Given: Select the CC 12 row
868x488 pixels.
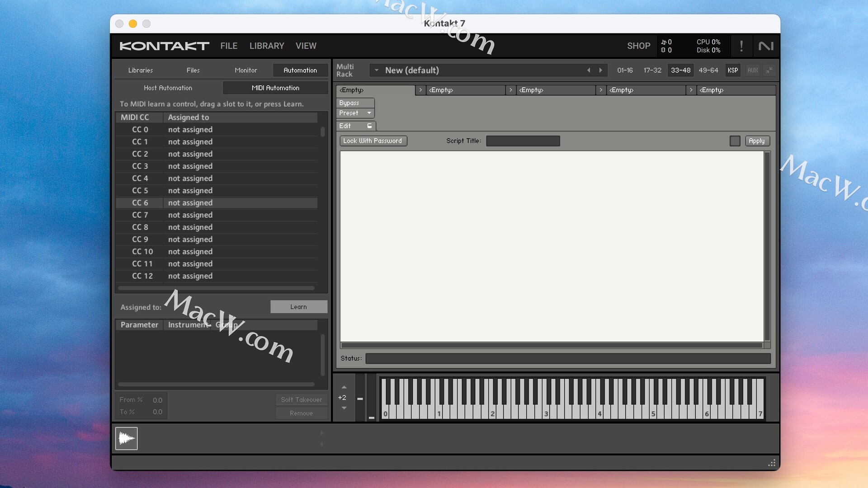Looking at the screenshot, I should click(217, 276).
